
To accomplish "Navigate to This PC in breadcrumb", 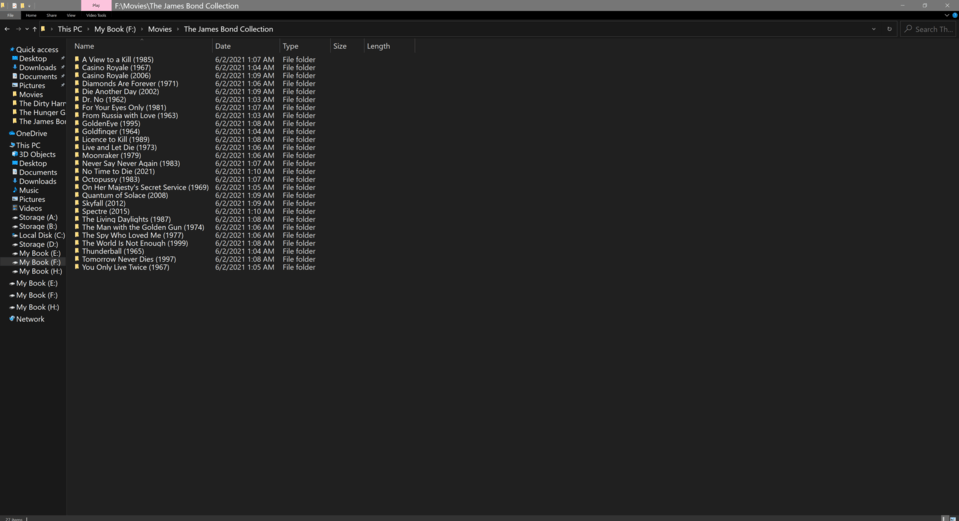I will [x=70, y=29].
